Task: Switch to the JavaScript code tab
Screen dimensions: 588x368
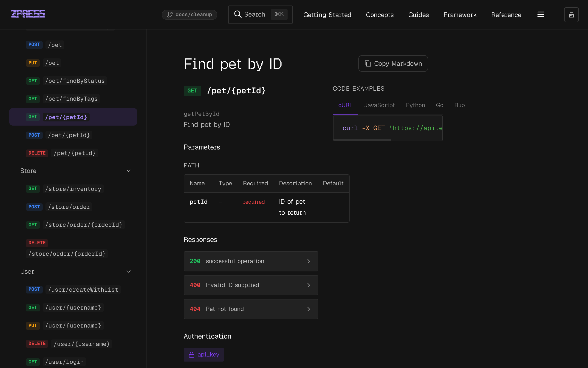Action: coord(379,105)
